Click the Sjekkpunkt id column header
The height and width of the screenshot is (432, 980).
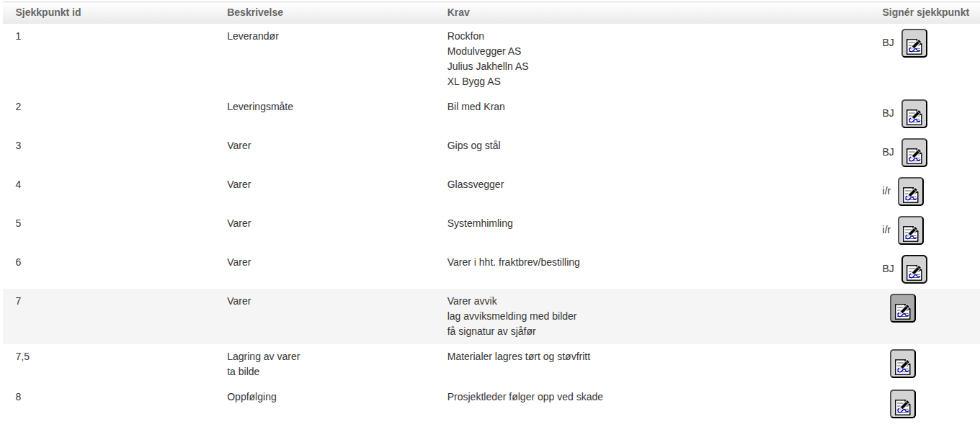coord(48,13)
